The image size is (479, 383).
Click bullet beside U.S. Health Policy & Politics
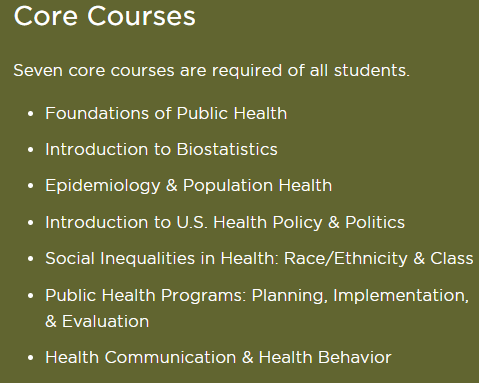click(x=31, y=222)
